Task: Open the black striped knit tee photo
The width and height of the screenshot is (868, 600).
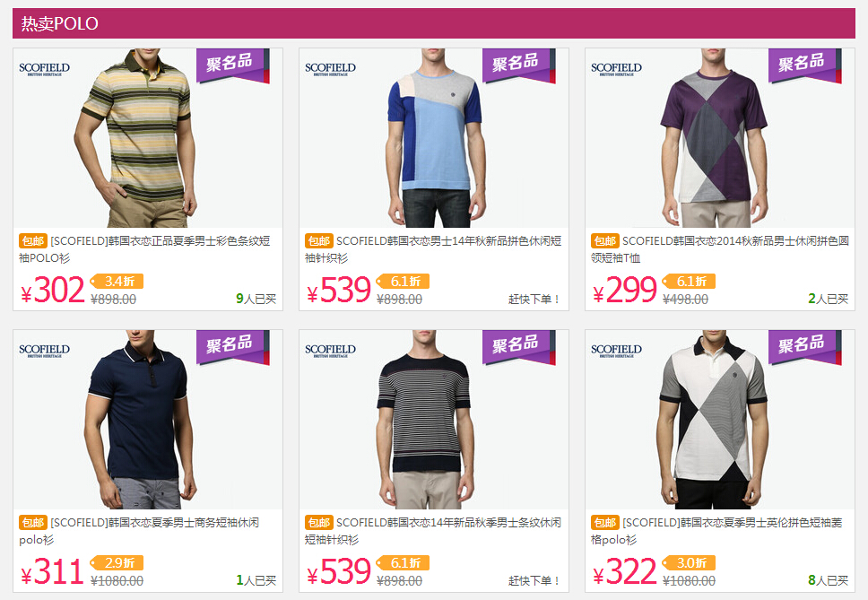Action: click(434, 420)
